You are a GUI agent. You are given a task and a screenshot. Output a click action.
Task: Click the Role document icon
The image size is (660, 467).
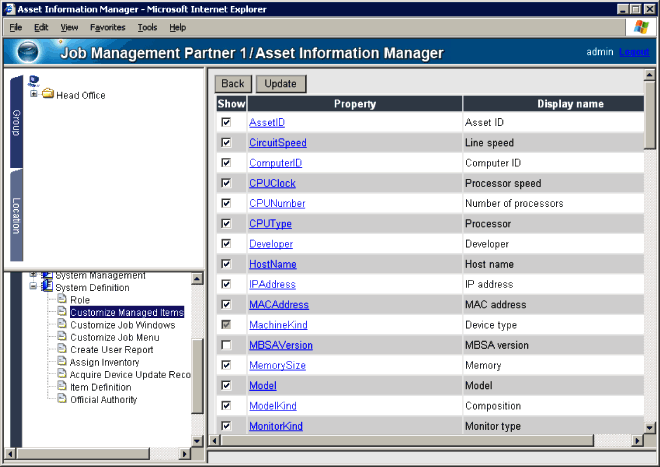pos(62,300)
